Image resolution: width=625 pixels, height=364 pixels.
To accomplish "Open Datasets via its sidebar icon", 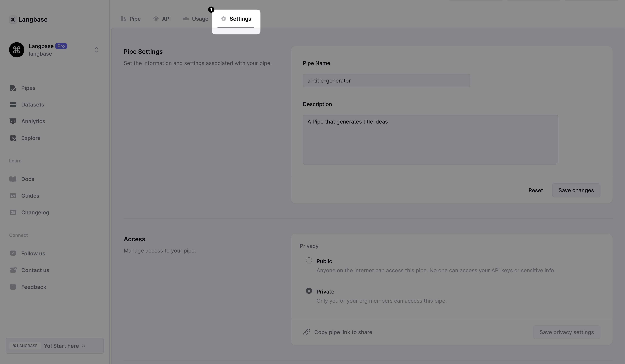I will click(x=13, y=105).
